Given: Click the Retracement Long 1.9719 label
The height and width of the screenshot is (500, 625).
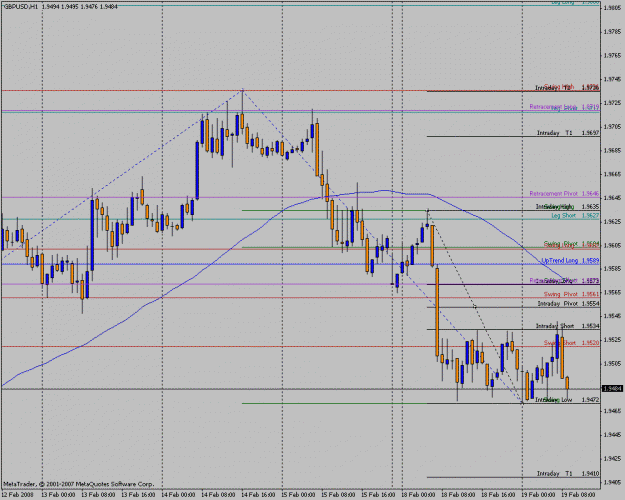Looking at the screenshot, I should point(564,107).
